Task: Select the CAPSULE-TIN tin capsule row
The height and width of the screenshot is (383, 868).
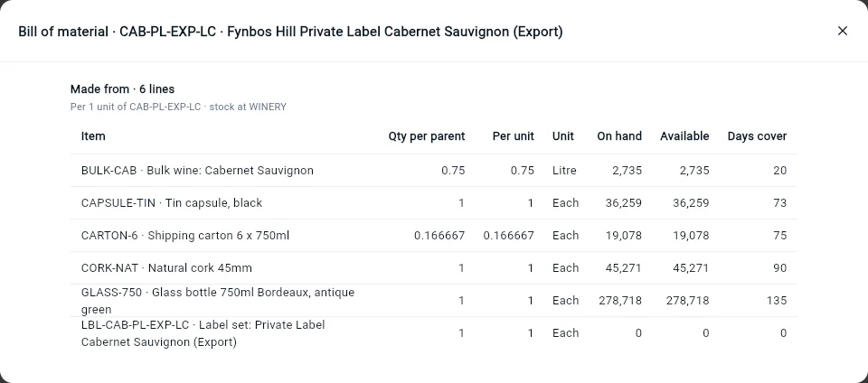Action: click(x=433, y=203)
